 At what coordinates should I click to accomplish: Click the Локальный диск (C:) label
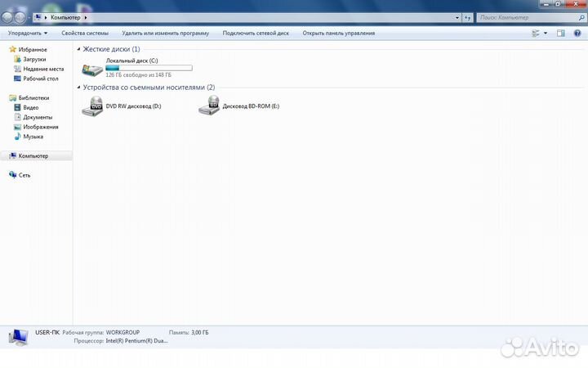coord(132,61)
